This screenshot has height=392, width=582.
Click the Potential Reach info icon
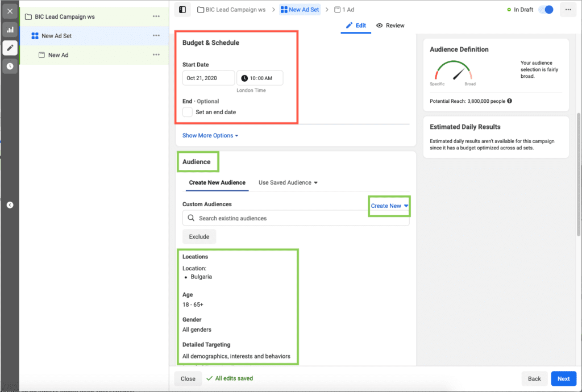pyautogui.click(x=509, y=101)
